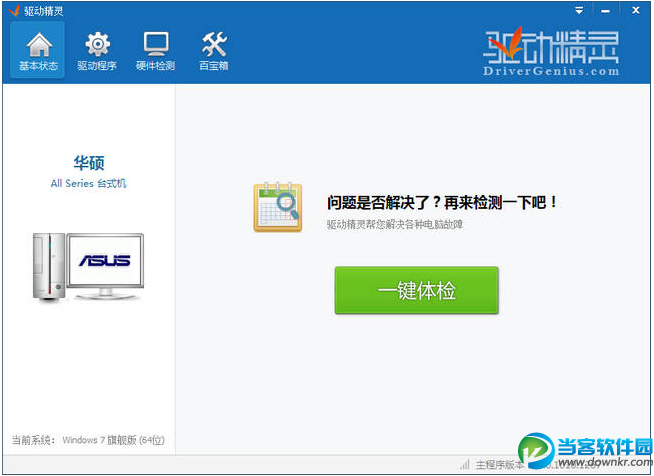Open the 硬件检测 monitor tab

tap(156, 51)
